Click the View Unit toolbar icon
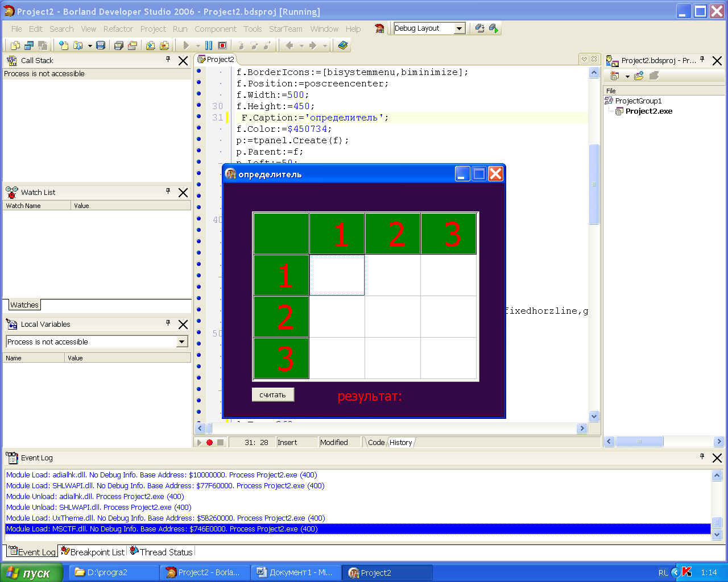 pyautogui.click(x=15, y=45)
